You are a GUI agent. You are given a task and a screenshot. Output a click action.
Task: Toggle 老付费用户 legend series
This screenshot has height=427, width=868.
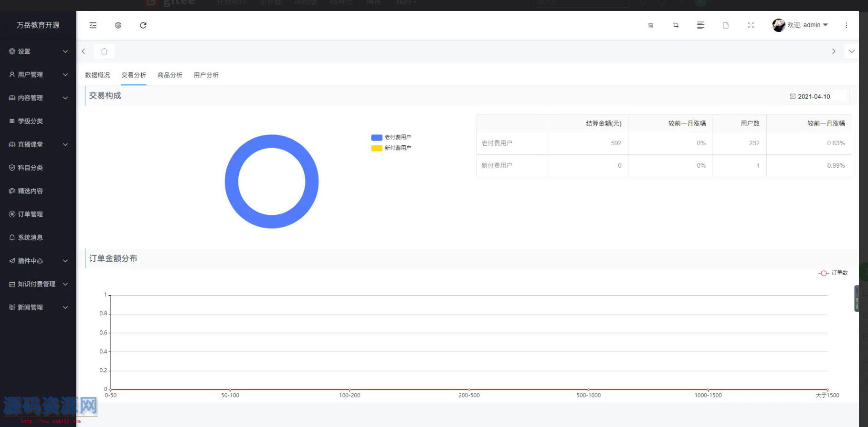tap(392, 137)
